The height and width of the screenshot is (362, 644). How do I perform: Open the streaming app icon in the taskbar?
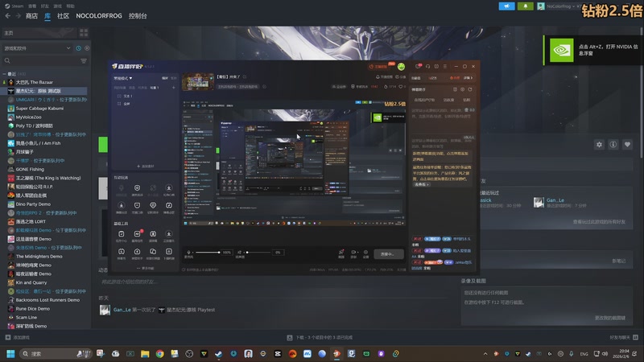click(336, 354)
